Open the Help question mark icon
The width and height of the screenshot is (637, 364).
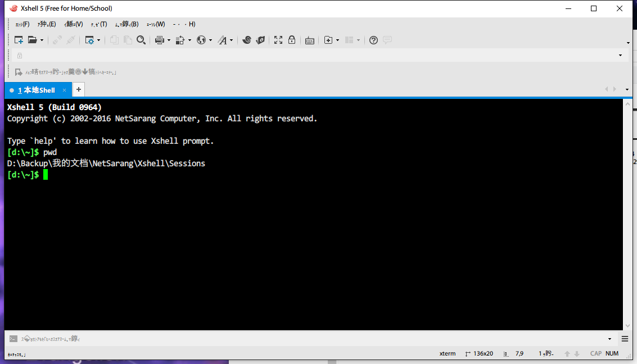(x=373, y=40)
